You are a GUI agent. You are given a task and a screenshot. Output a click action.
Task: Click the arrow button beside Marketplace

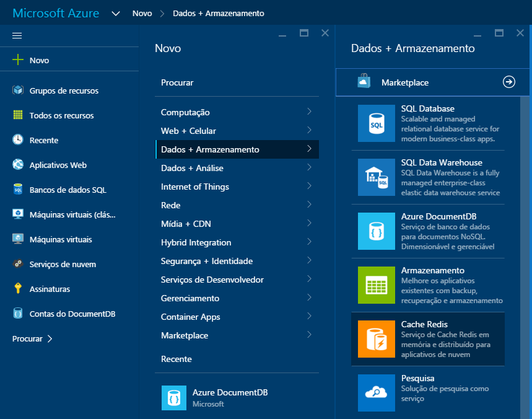coord(508,81)
